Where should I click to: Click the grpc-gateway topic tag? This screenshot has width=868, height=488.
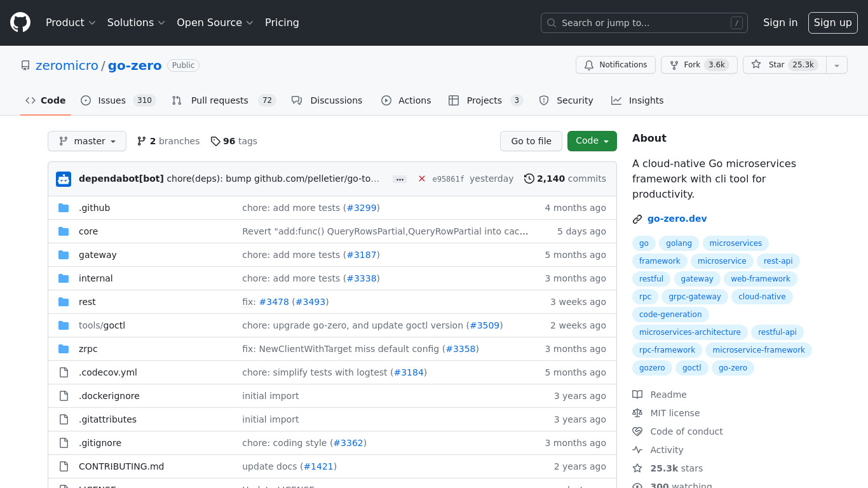coord(695,297)
